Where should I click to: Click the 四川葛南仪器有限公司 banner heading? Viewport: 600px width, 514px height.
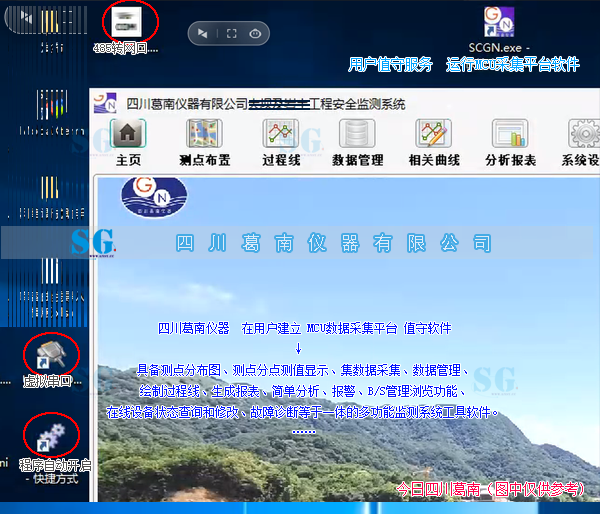coord(333,243)
